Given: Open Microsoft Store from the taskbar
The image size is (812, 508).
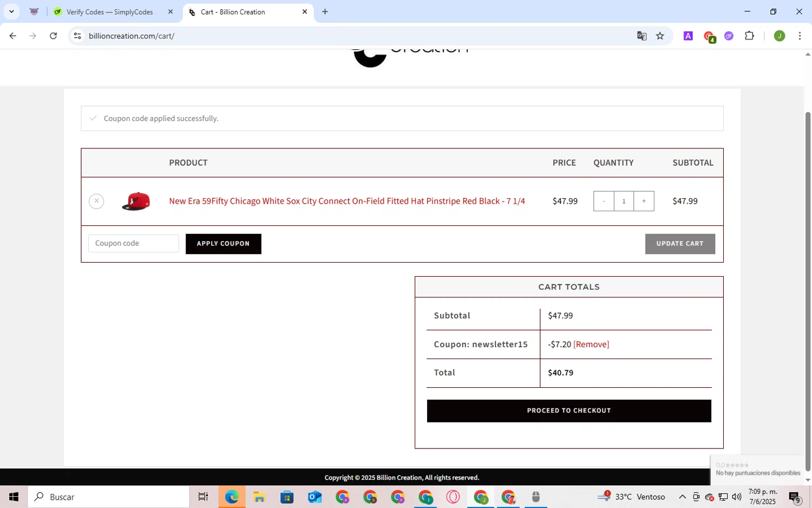Looking at the screenshot, I should 287,497.
